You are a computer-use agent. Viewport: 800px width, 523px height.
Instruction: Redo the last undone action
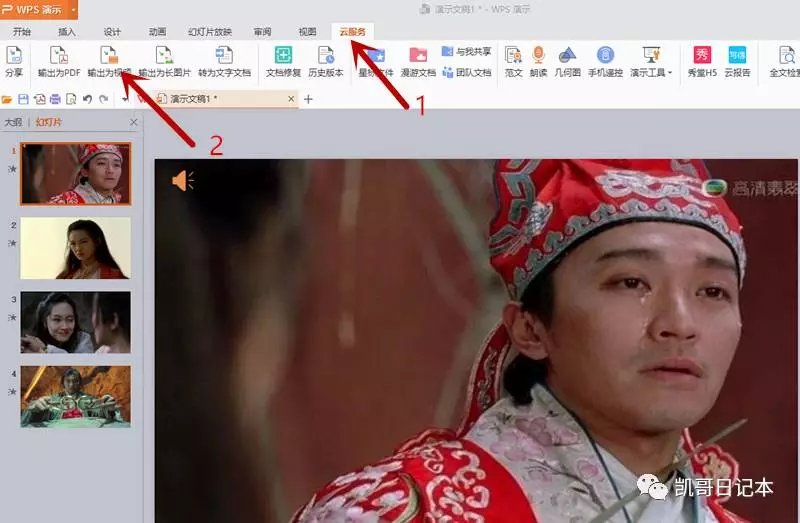[x=104, y=99]
